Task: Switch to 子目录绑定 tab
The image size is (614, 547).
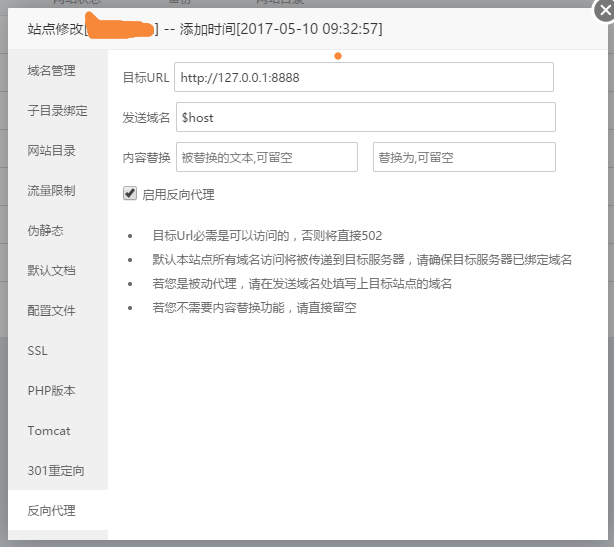Action: tap(58, 111)
